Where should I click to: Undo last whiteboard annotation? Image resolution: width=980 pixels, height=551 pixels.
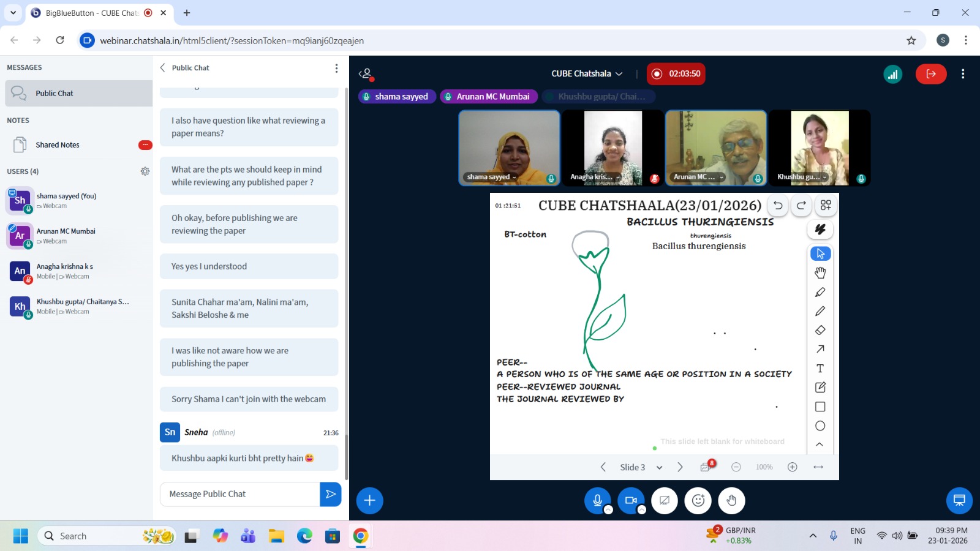[x=778, y=206]
